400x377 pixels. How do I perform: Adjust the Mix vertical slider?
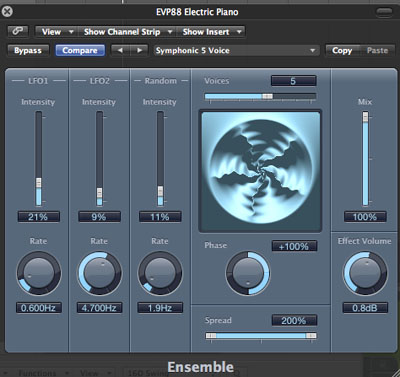(366, 159)
